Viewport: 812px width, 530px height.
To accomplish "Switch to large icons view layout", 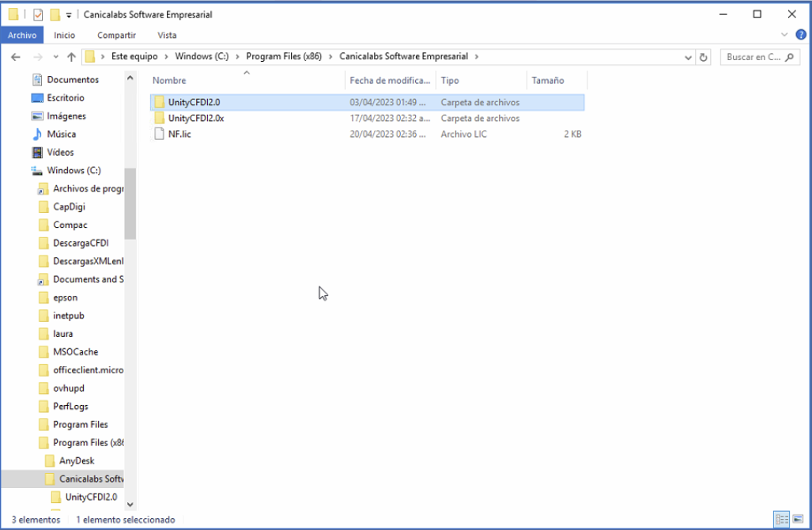I will 798,519.
